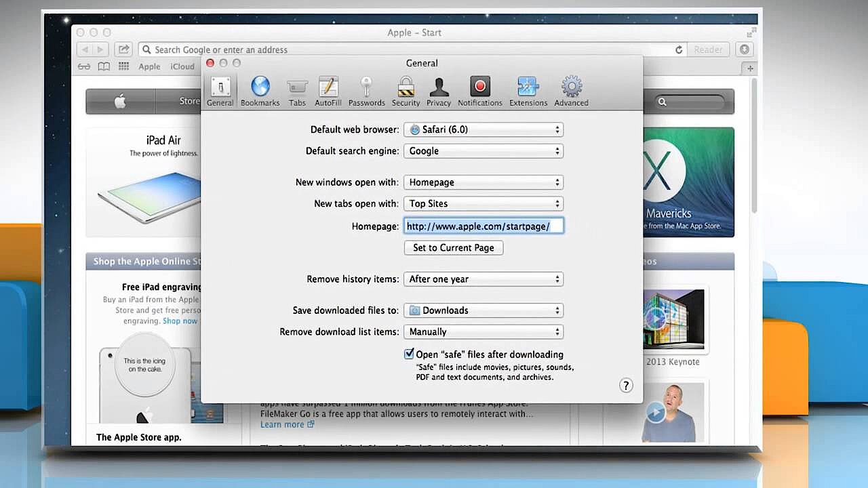This screenshot has height=488, width=868.
Task: Click the Safari address and search field
Action: pyautogui.click(x=412, y=49)
